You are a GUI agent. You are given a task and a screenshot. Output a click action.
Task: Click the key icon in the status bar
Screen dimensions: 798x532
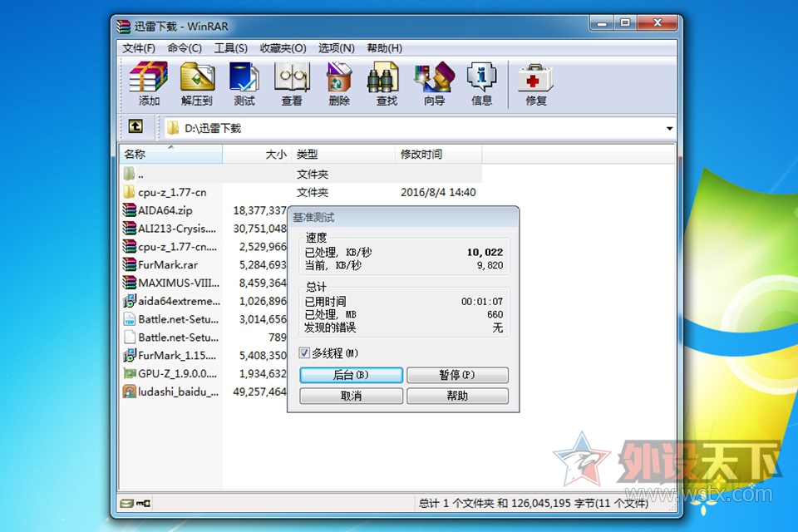tap(144, 504)
